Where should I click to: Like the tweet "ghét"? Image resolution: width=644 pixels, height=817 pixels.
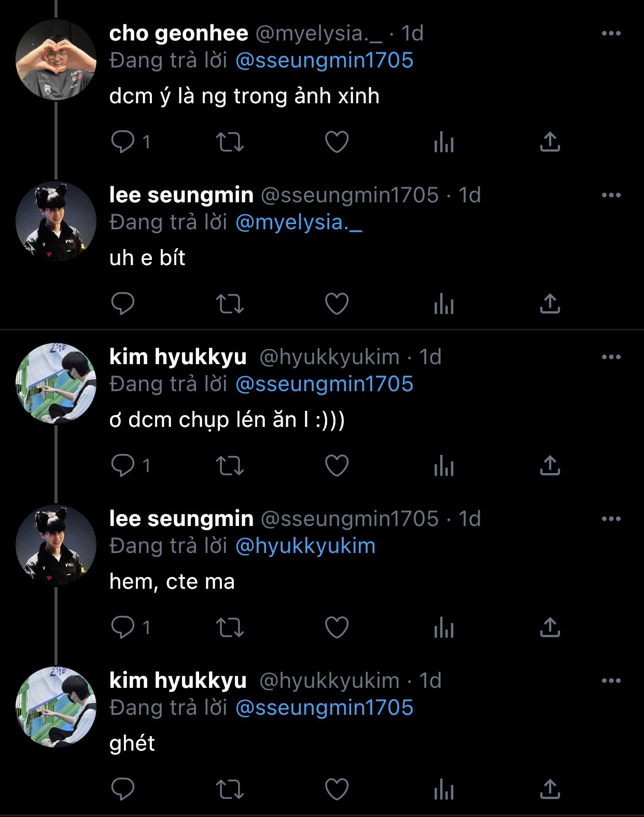click(337, 789)
